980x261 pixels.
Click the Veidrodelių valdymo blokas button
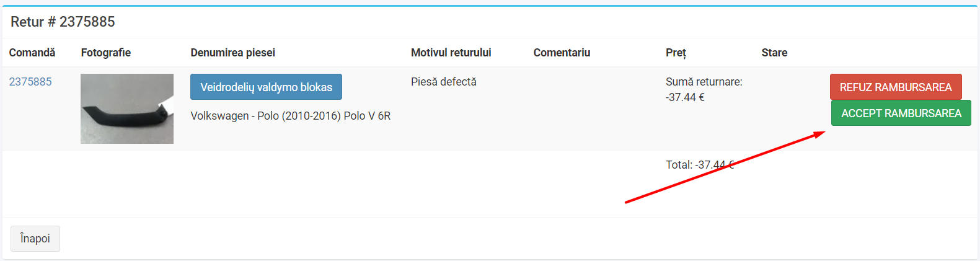266,87
